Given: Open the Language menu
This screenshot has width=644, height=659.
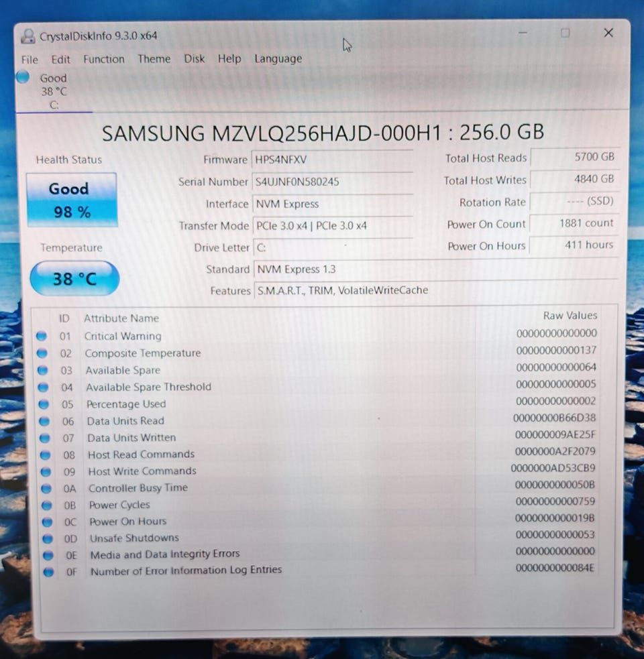Looking at the screenshot, I should tap(278, 58).
